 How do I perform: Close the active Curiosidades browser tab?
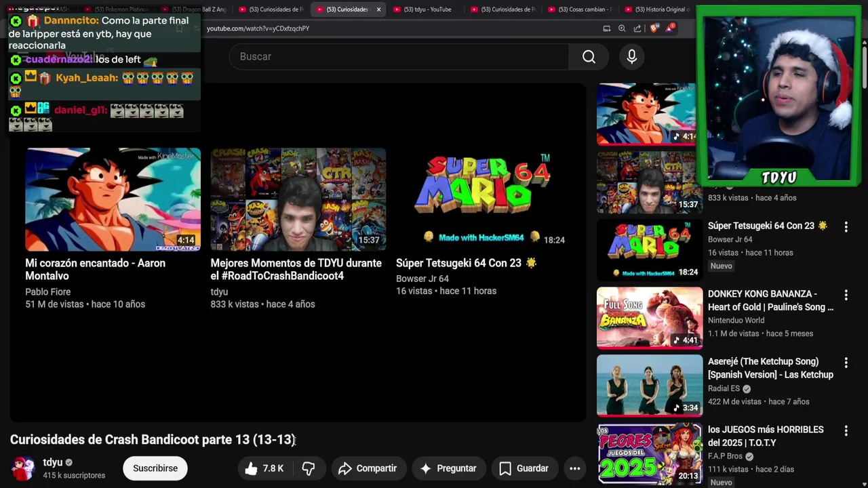point(378,9)
